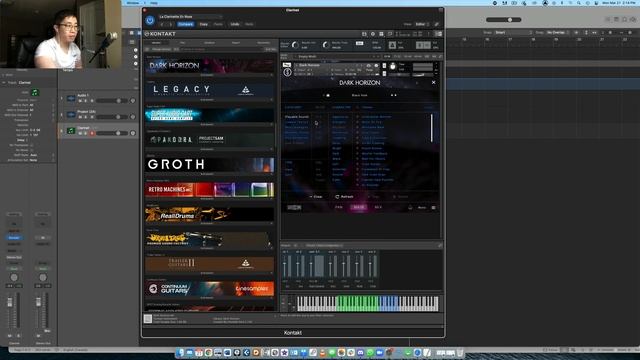640x360 pixels.
Task: Select the Files tab in Kontakt browser
Action: [182, 42]
